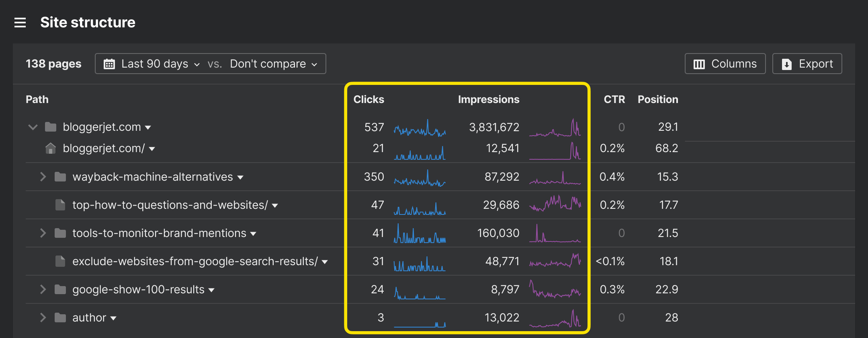Open the hamburger navigation menu
The height and width of the screenshot is (338, 868).
pyautogui.click(x=20, y=23)
